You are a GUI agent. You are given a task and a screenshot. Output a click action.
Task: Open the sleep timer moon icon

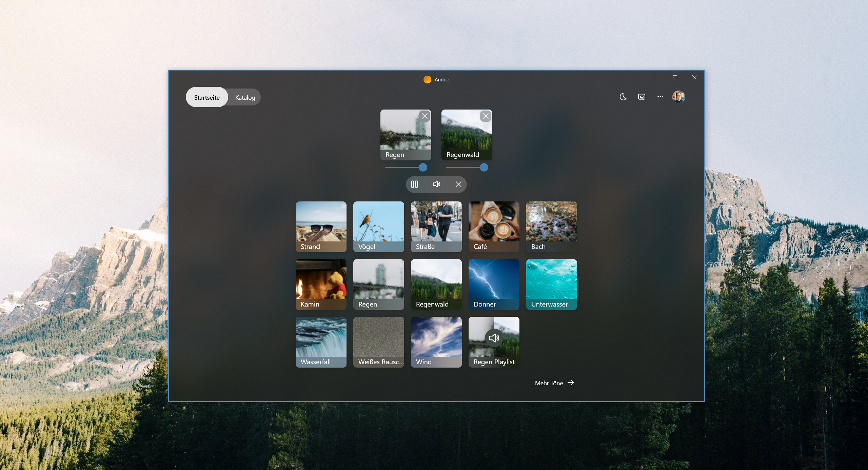[623, 97]
